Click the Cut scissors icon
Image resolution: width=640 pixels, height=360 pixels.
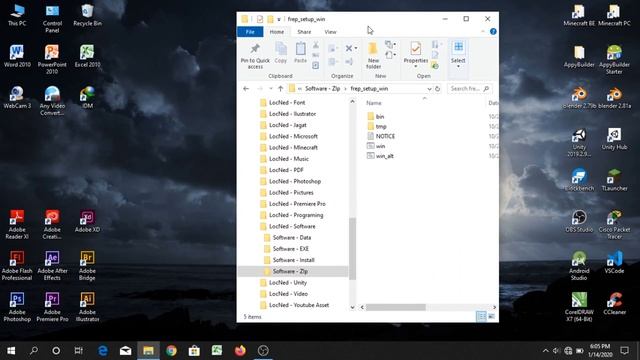pos(316,45)
